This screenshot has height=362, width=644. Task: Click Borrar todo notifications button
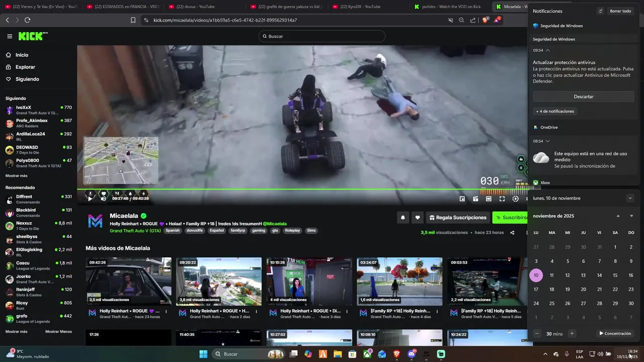click(620, 11)
